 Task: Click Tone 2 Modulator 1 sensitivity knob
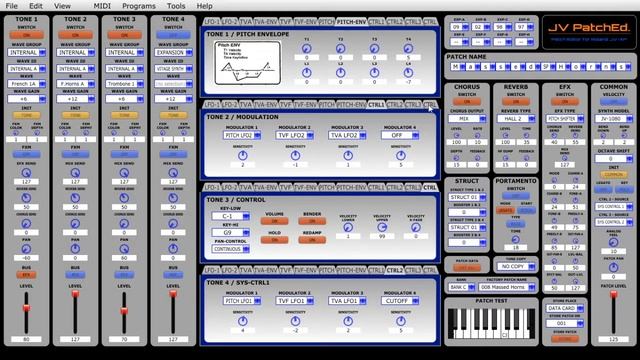coord(242,156)
